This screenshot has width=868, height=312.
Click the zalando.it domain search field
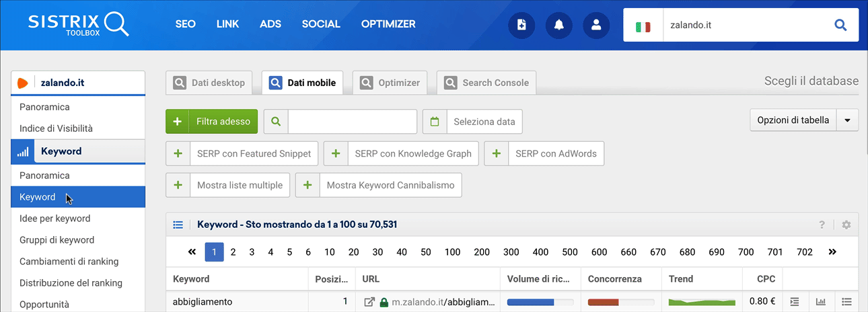(742, 26)
